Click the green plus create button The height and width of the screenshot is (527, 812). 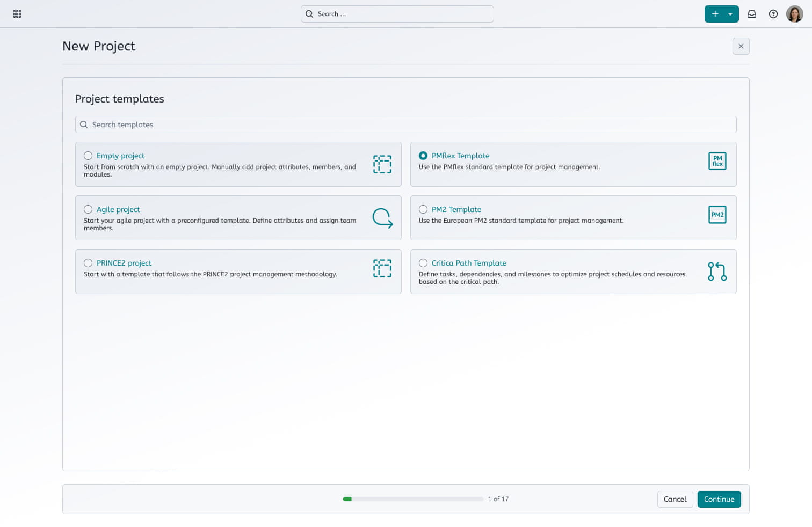[x=715, y=14]
